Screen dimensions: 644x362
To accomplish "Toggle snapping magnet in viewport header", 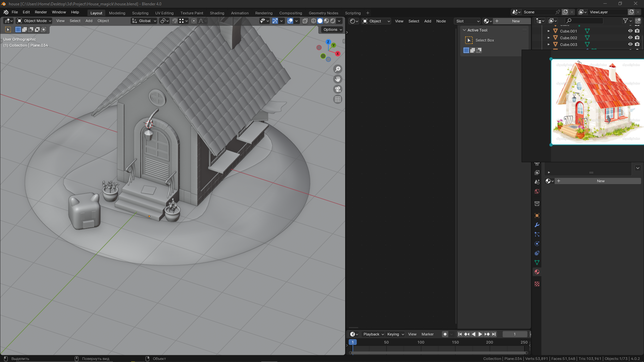I will [175, 21].
